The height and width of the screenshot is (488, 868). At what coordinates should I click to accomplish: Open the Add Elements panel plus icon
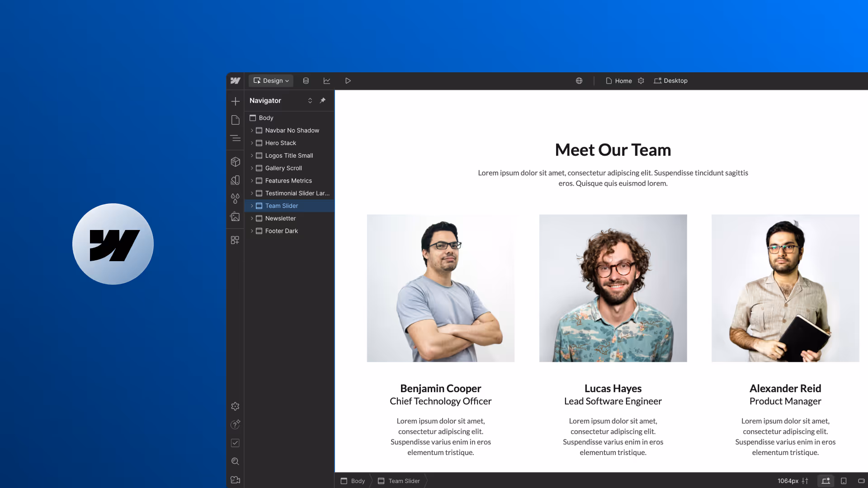point(235,101)
